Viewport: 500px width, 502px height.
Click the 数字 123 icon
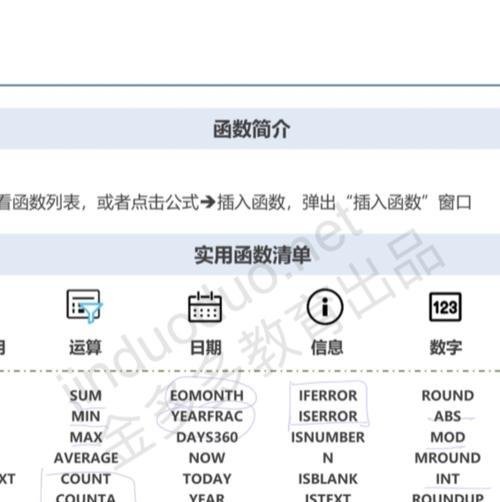445,307
